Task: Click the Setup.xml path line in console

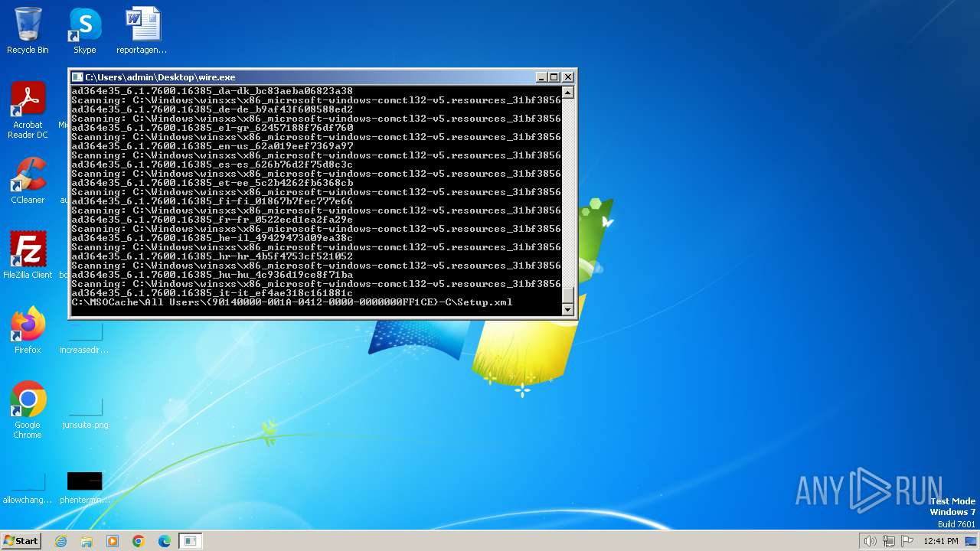Action: click(x=292, y=302)
